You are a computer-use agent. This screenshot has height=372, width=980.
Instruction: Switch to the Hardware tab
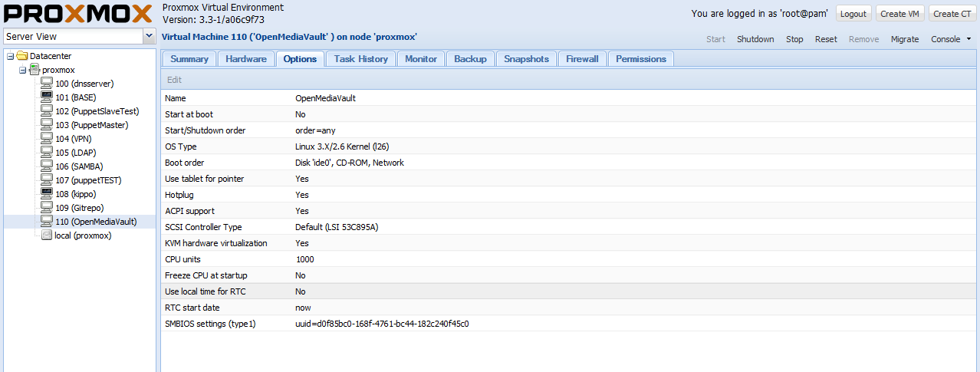click(246, 59)
